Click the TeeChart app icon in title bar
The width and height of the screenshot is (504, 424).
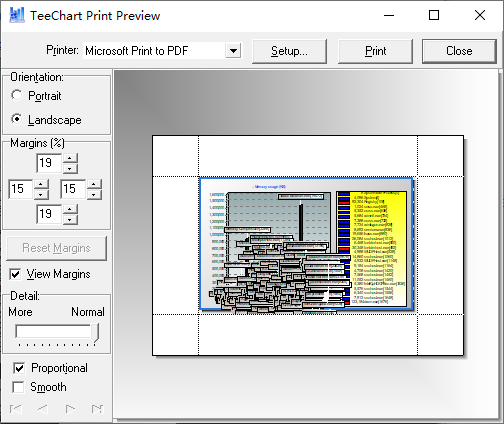click(17, 15)
